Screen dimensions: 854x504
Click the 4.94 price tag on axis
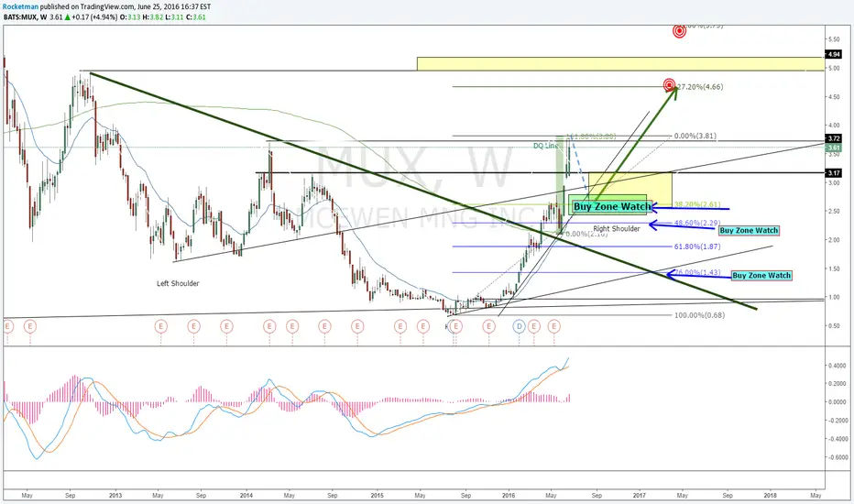point(833,54)
